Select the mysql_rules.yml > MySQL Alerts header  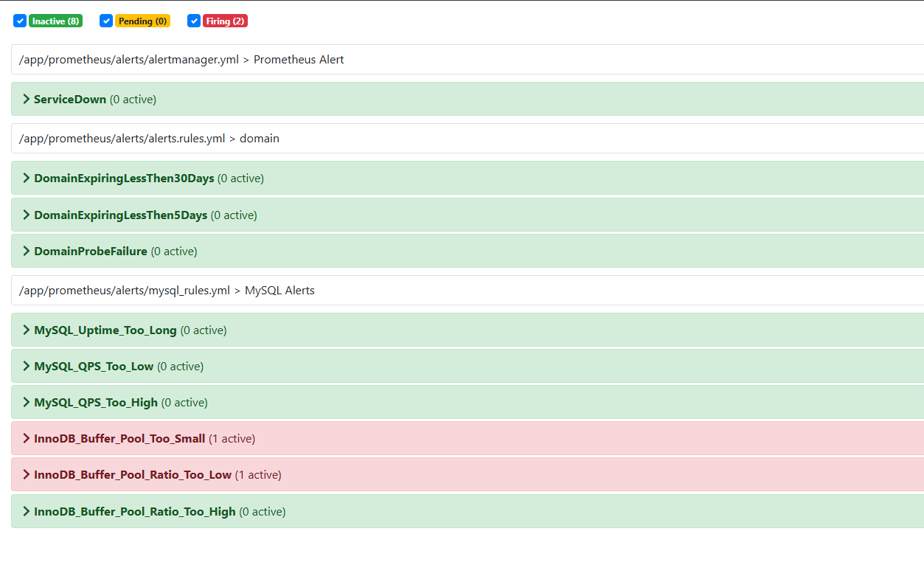pyautogui.click(x=468, y=291)
